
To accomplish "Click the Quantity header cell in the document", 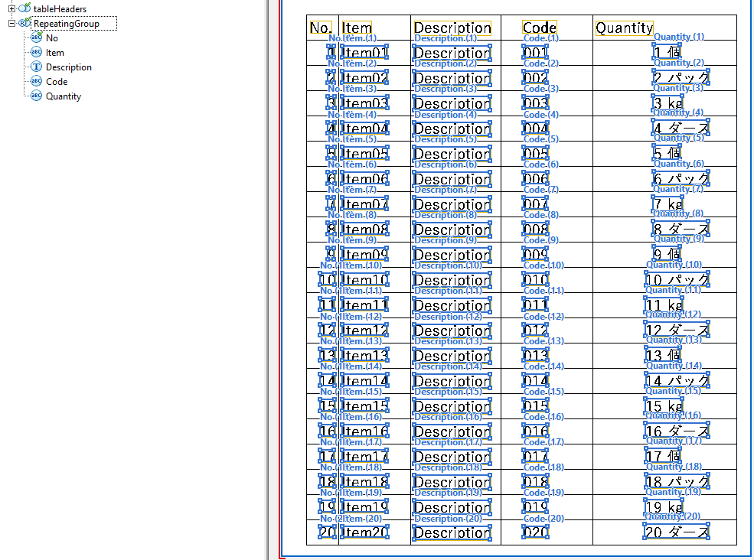I will [625, 28].
